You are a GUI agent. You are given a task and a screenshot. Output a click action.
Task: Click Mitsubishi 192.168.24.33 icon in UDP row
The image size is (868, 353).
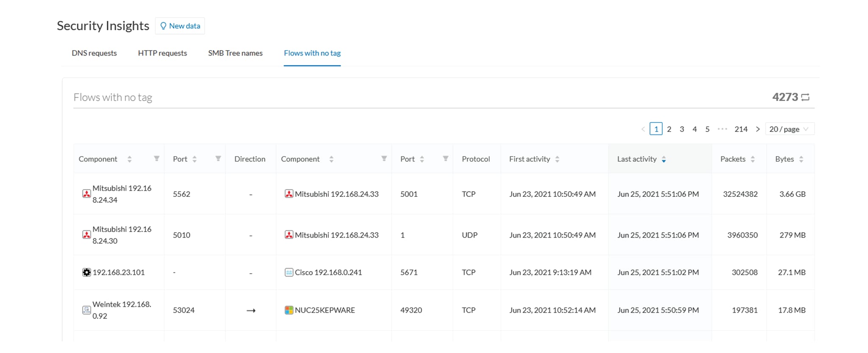[289, 235]
